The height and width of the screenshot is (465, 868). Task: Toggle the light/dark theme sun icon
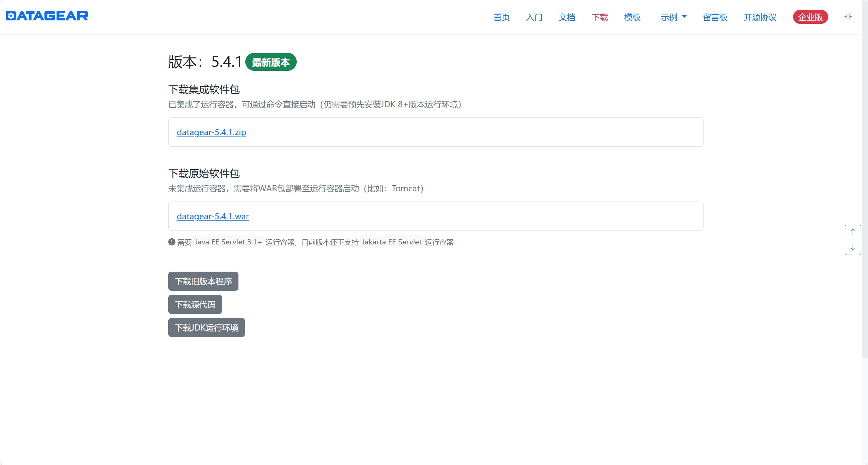click(x=848, y=17)
